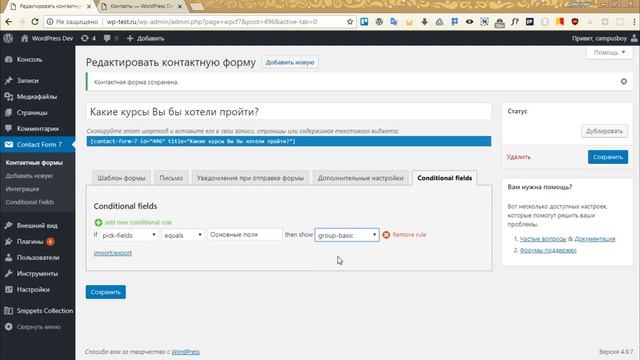640x360 pixels.
Task: Go to Консоль dashboard
Action: (29, 60)
